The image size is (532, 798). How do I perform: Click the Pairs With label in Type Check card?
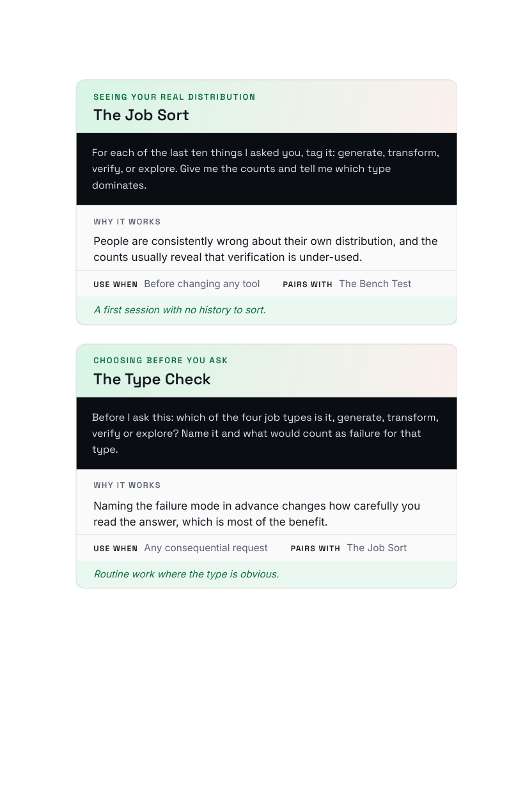[315, 549]
